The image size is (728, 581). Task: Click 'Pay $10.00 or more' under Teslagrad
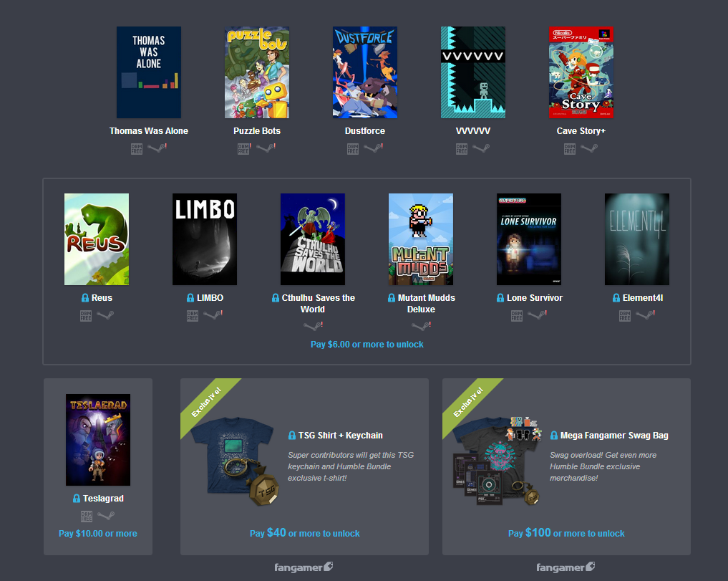(98, 534)
